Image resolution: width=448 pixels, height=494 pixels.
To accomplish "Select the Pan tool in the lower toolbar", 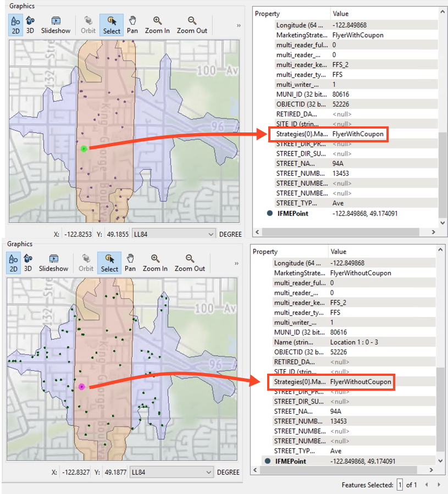I will [130, 263].
